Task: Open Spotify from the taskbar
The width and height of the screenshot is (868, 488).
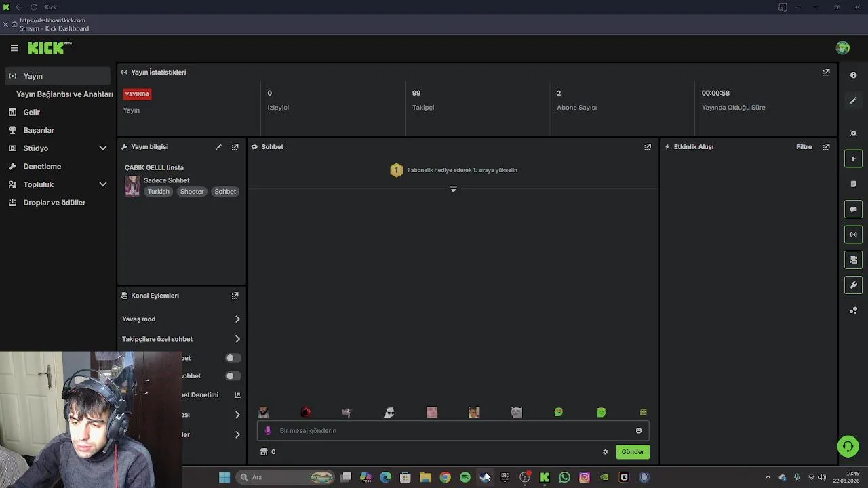Action: (465, 477)
